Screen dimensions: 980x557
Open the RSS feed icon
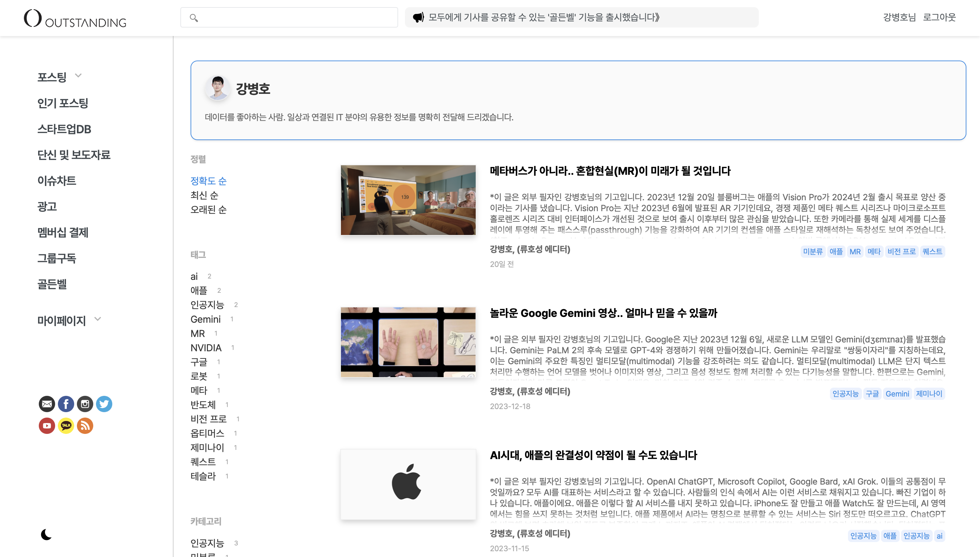coord(85,425)
